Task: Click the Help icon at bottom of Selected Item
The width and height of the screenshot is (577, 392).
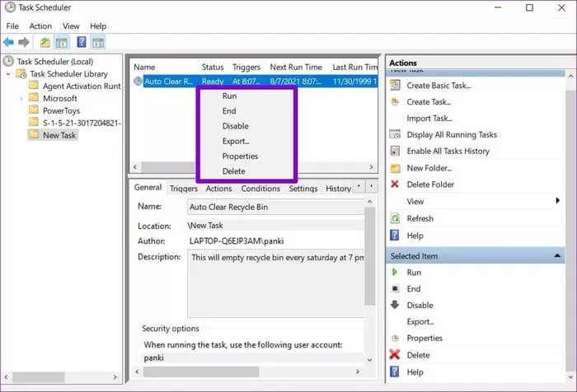Action: pyautogui.click(x=395, y=371)
